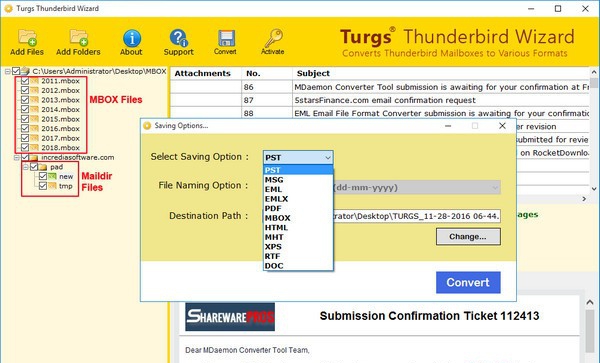Click the blue Convert button
This screenshot has width=600, height=363.
pos(468,282)
